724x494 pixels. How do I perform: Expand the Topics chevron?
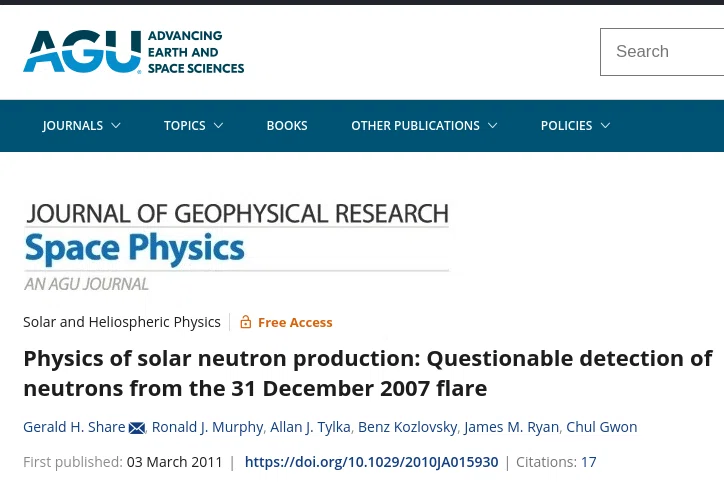[218, 126]
